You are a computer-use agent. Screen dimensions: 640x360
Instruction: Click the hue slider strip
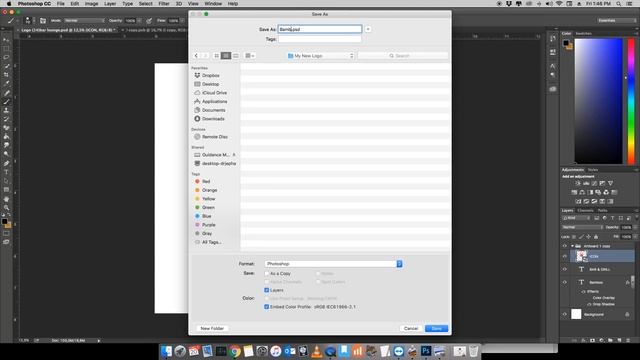click(631, 101)
